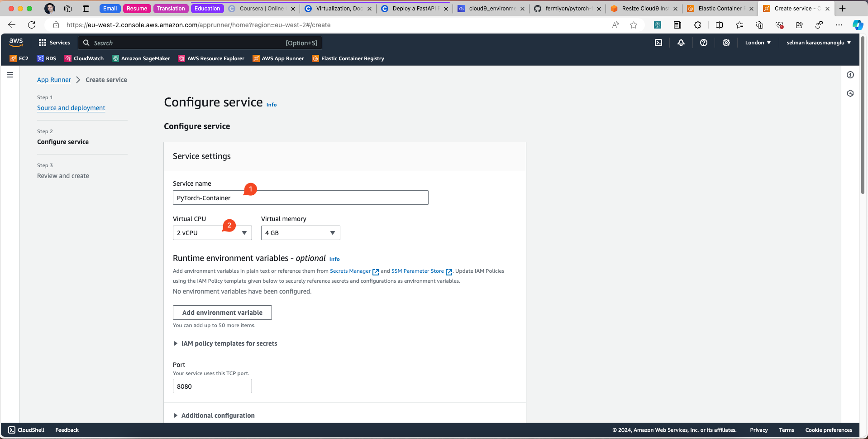Screen dimensions: 868x439
Task: Toggle the side navigation hamburger menu
Action: click(x=10, y=75)
